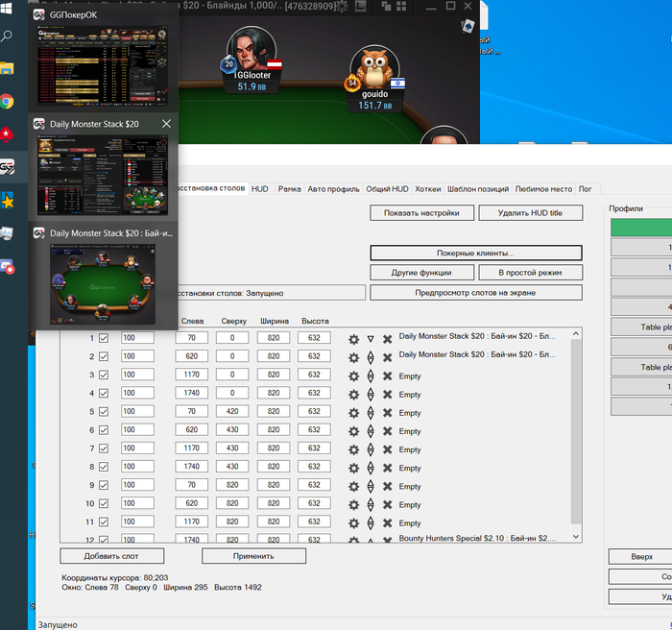Delete slot 4 with X icon
The height and width of the screenshot is (630, 672).
(x=388, y=395)
